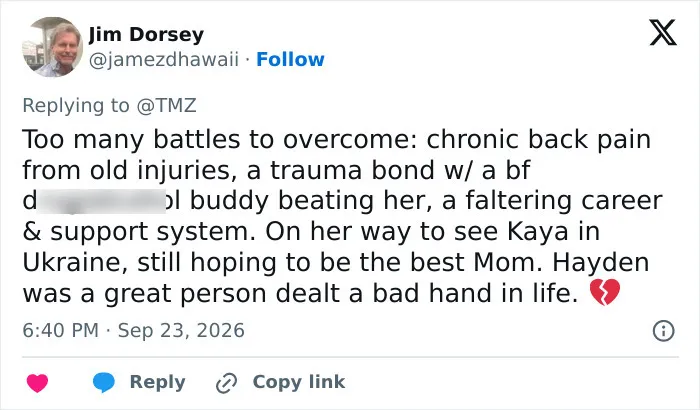Open the @TMZ mention
Image resolution: width=700 pixels, height=410 pixels.
[x=167, y=105]
